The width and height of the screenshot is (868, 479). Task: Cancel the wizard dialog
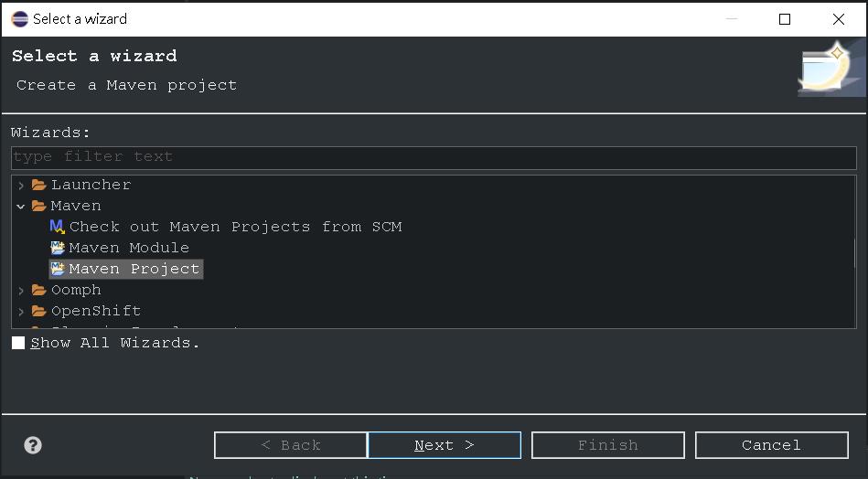(x=772, y=445)
